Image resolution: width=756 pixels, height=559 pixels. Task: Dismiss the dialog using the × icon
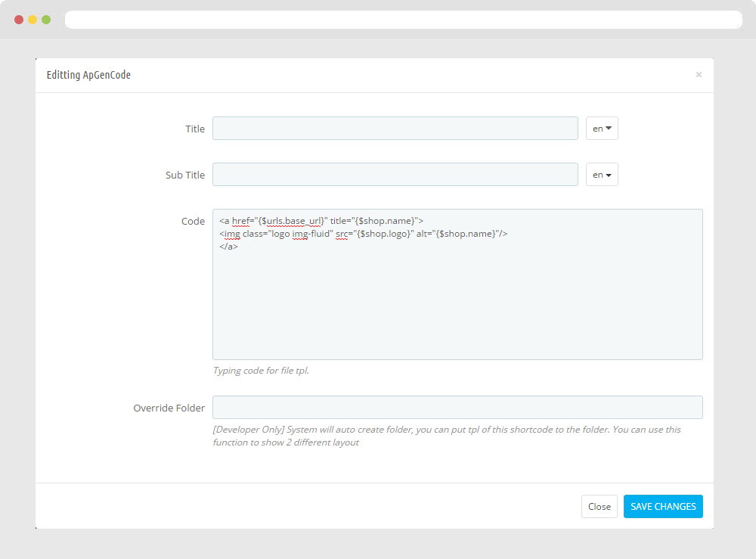tap(699, 75)
